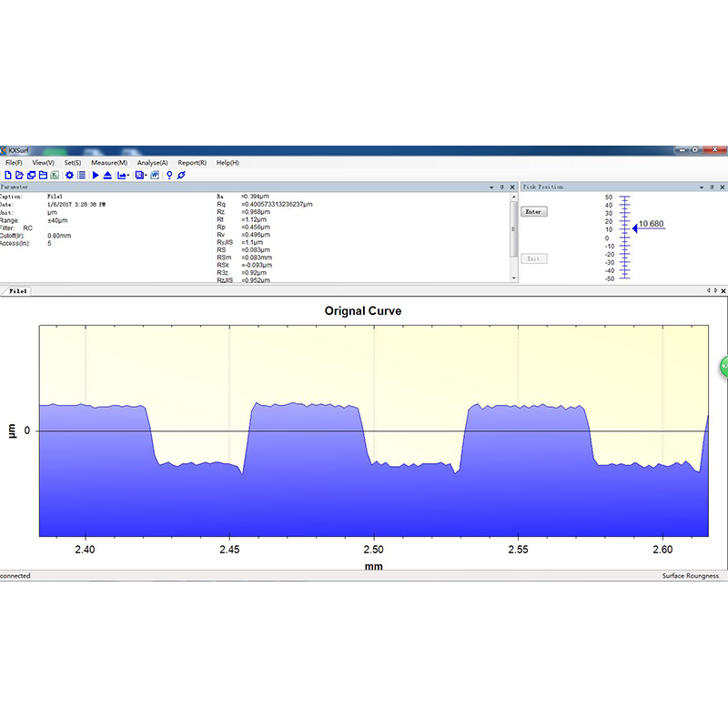728x728 pixels.
Task: Click the Excel export icon
Action: click(55, 175)
